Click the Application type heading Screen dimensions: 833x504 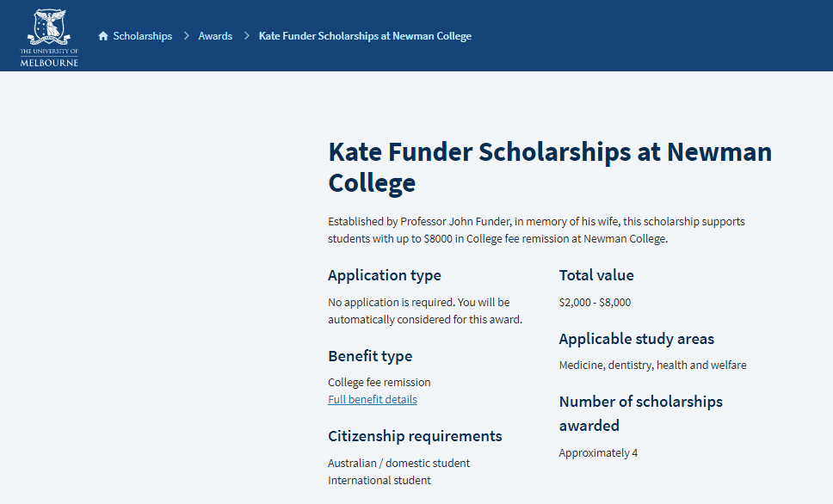pyautogui.click(x=385, y=275)
